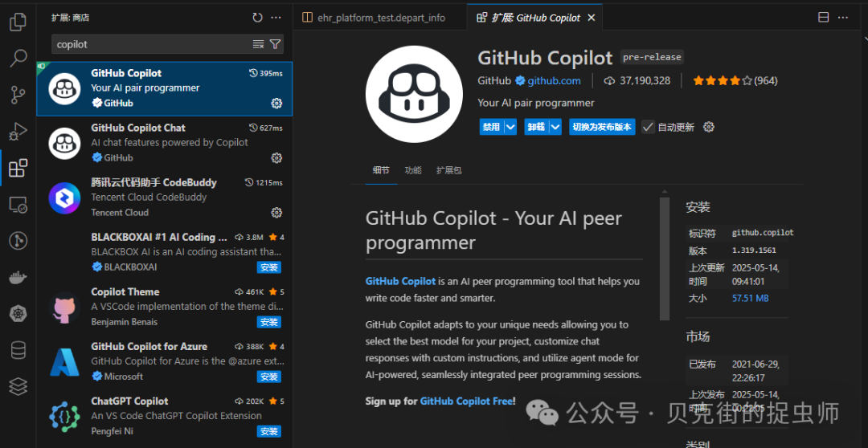Select the Tencent CodeBuddy extension entry

pos(165,198)
